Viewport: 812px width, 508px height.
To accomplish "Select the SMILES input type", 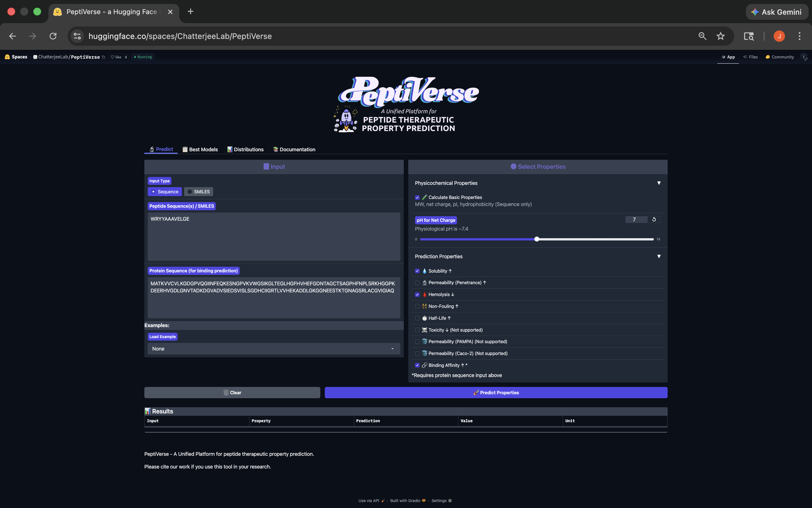I will point(199,192).
